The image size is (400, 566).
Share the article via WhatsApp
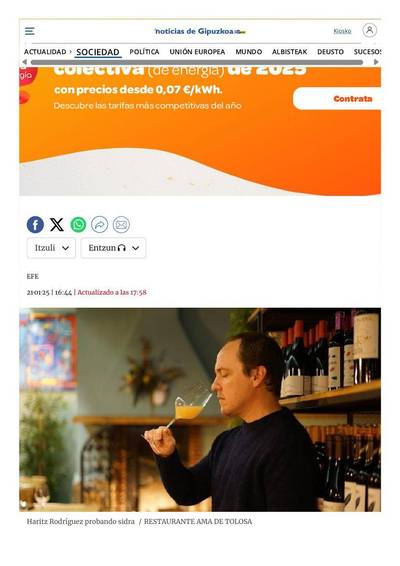coord(78,225)
